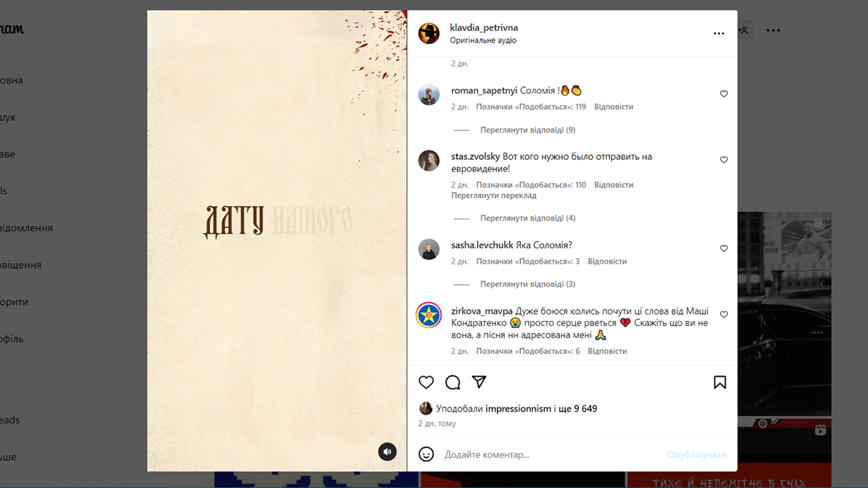Open klavdia_petrivna profile avatar
This screenshot has height=488, width=868.
point(429,33)
